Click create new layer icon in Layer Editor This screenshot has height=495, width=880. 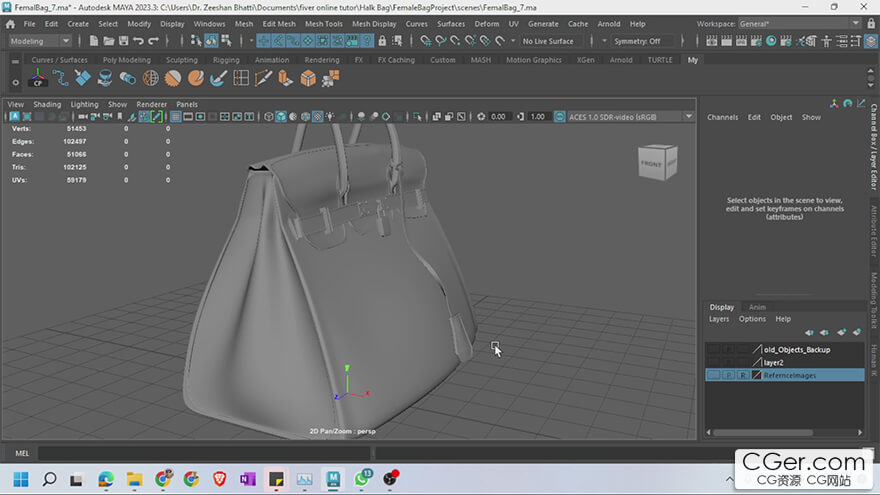[841, 332]
